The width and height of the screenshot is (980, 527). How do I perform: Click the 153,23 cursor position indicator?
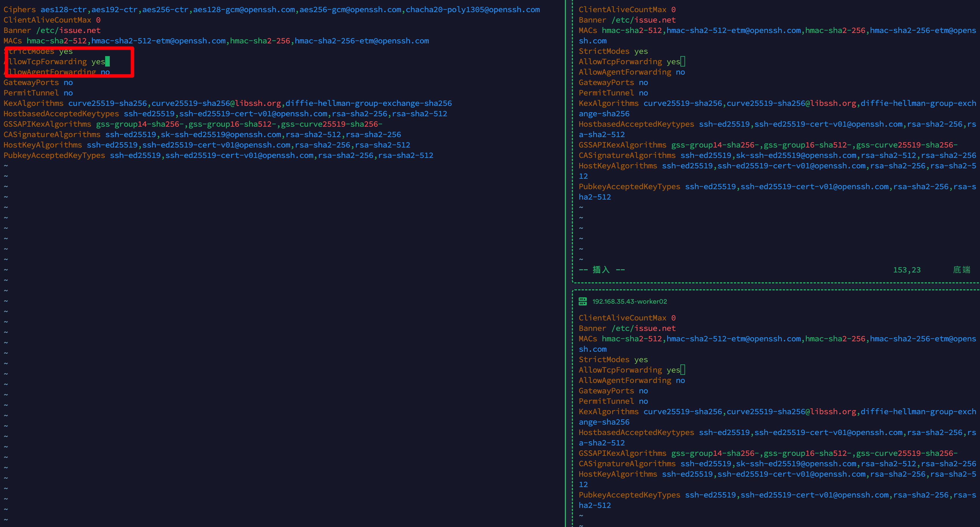point(907,270)
